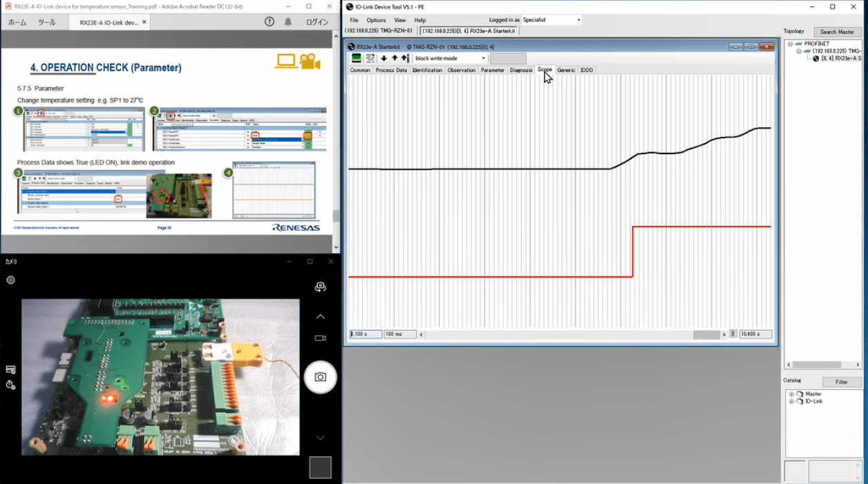Viewport: 868px width, 484px height.
Task: Toggle pro camera settings on the left edge
Action: coord(10,370)
